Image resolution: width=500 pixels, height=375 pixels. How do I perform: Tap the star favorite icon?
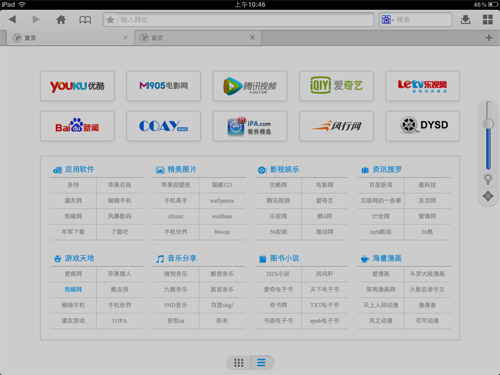pos(110,20)
